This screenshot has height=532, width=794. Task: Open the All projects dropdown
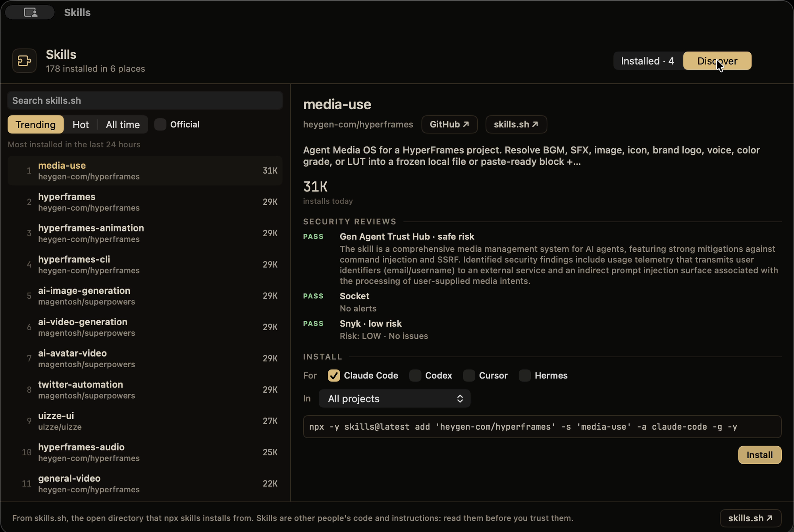pos(395,399)
